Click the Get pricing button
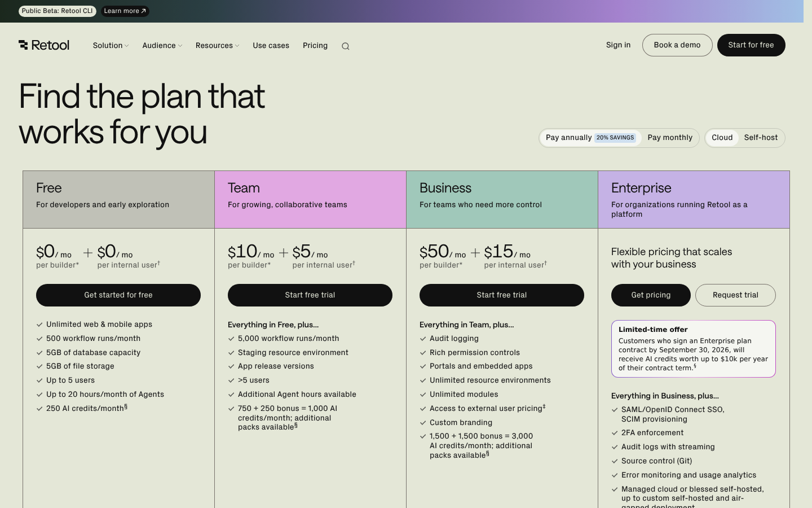This screenshot has width=812, height=508. tap(651, 295)
